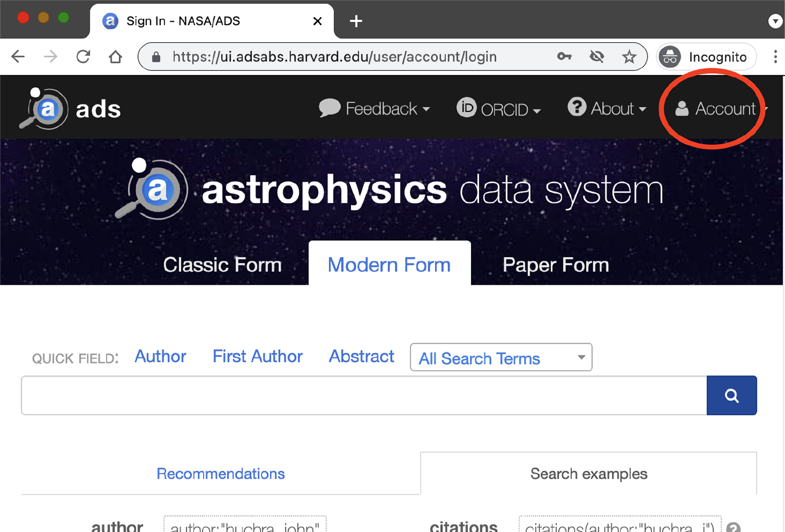Open saved passwords key icon
The width and height of the screenshot is (785, 532).
(564, 56)
